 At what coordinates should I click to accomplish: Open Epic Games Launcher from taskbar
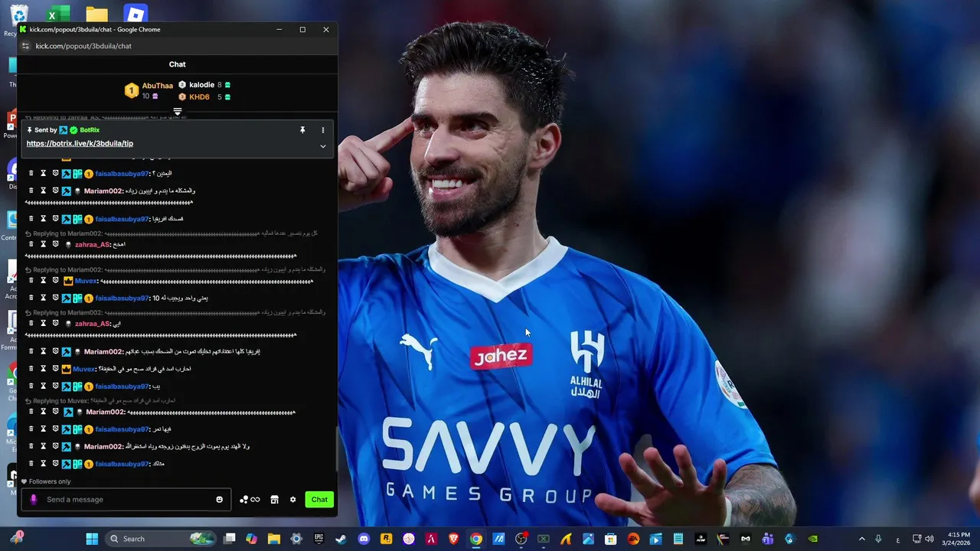[318, 539]
